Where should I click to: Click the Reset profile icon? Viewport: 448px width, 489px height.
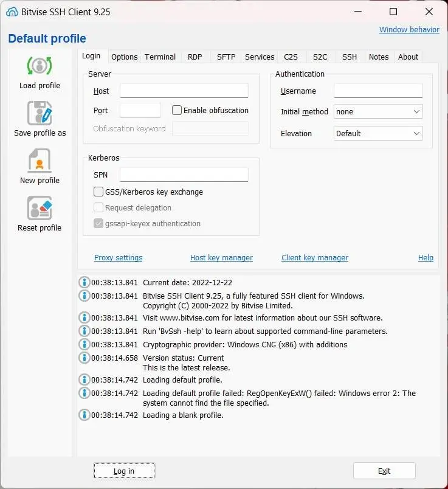tap(40, 208)
